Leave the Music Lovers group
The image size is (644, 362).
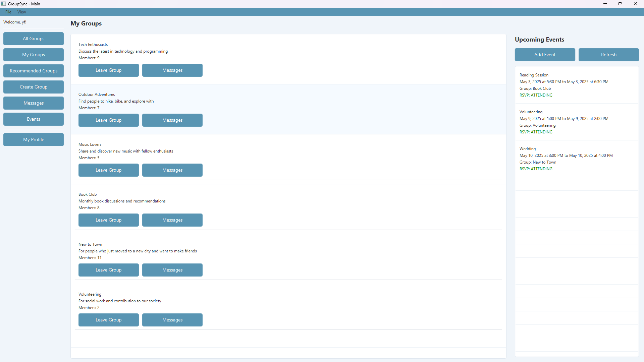108,170
